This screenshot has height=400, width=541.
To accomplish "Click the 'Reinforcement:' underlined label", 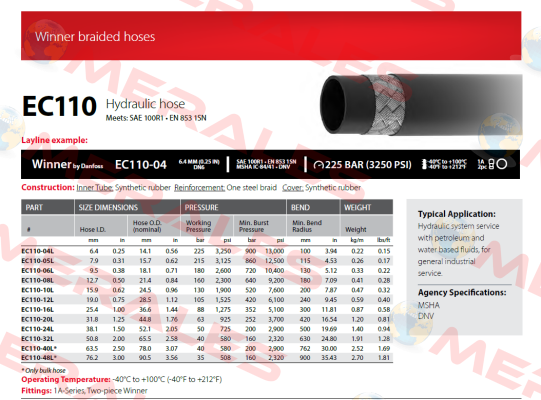I will [199, 187].
